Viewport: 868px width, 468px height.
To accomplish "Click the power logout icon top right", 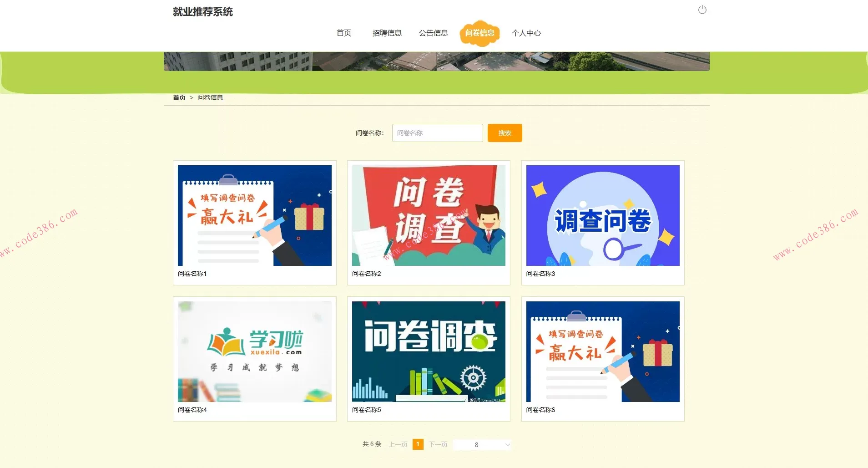I will click(x=702, y=9).
